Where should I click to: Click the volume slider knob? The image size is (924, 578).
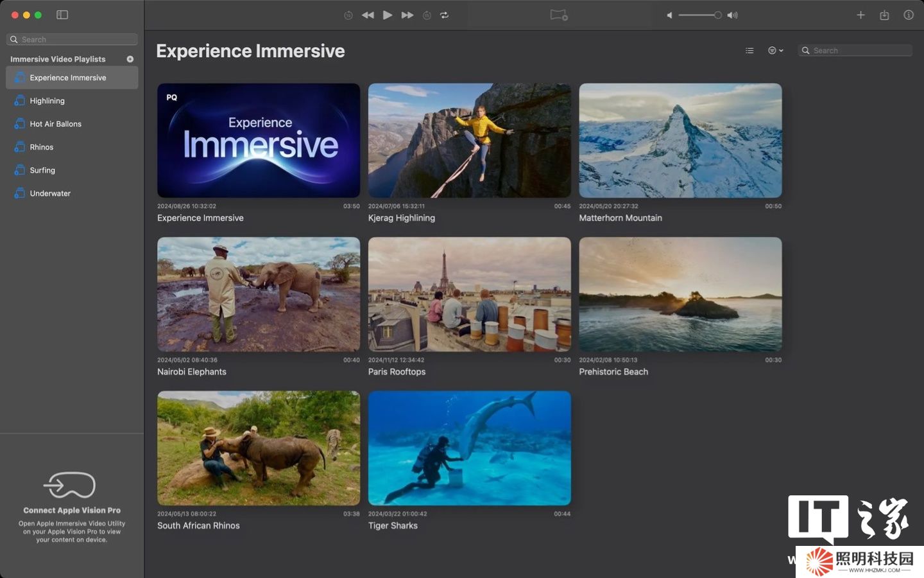click(717, 15)
